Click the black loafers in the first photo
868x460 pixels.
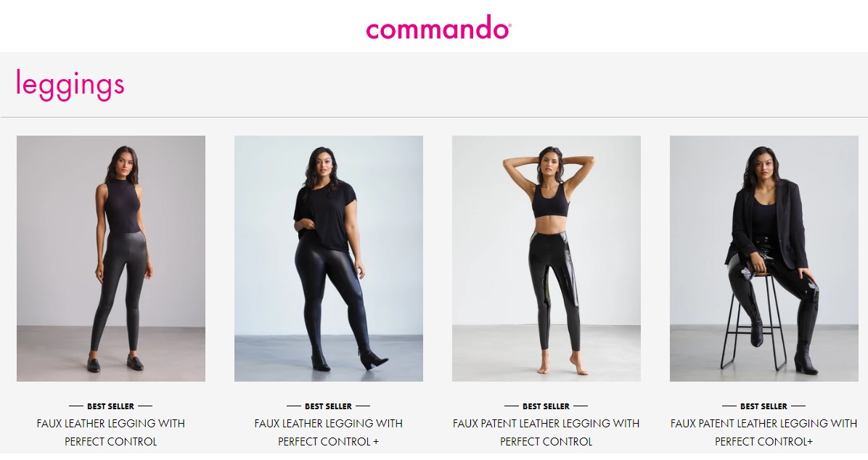115,363
